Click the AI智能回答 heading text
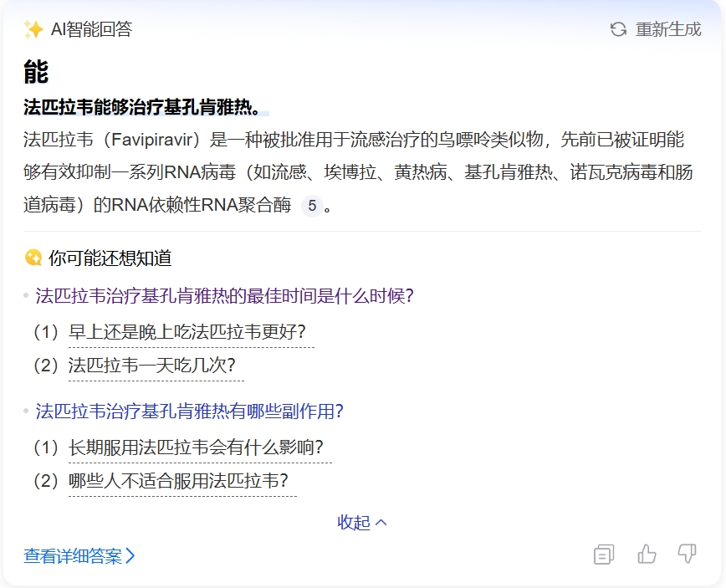The image size is (726, 588). (x=92, y=29)
